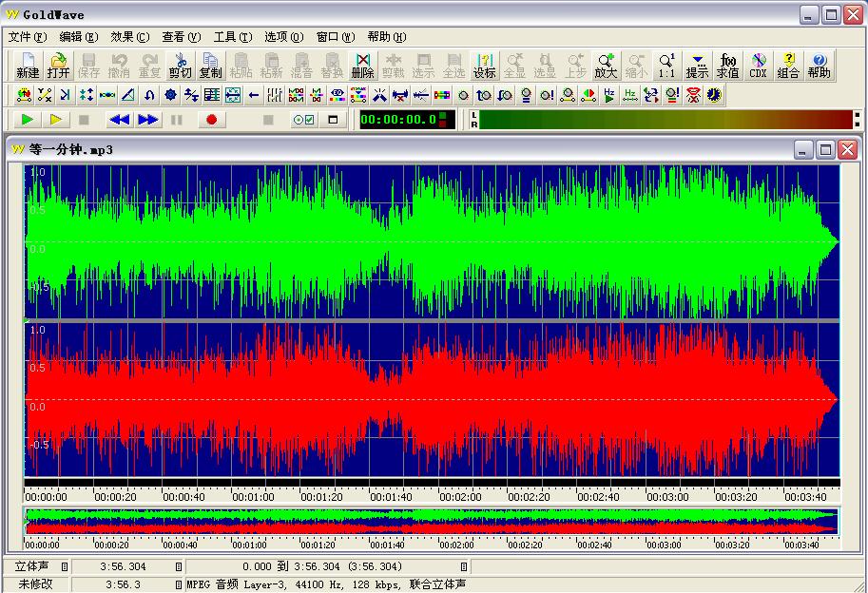Open the 求值 f(x) expression evaluator
The height and width of the screenshot is (593, 868).
tap(727, 66)
